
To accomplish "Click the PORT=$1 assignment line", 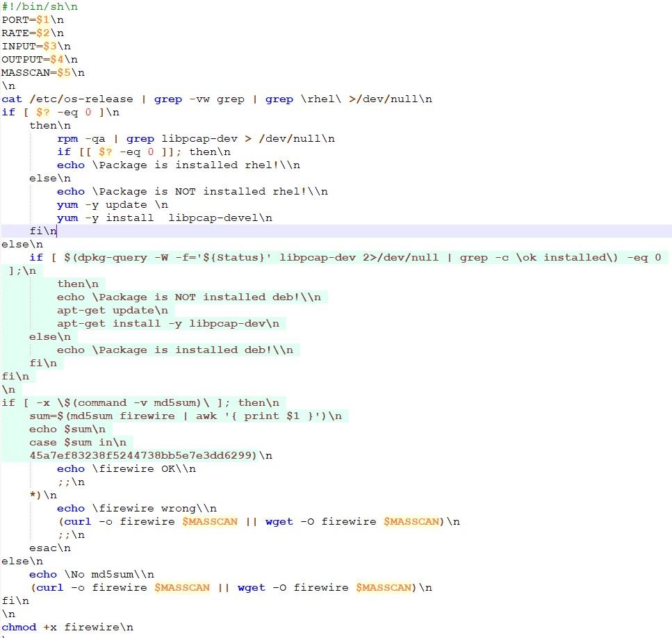I will (33, 20).
